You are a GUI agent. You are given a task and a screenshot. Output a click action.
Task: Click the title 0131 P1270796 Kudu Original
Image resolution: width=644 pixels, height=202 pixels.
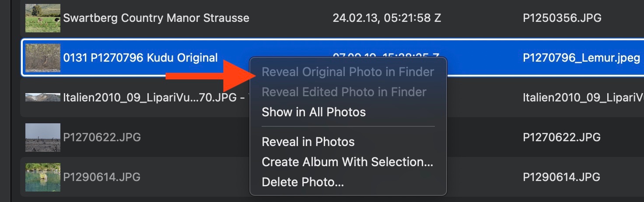[140, 58]
